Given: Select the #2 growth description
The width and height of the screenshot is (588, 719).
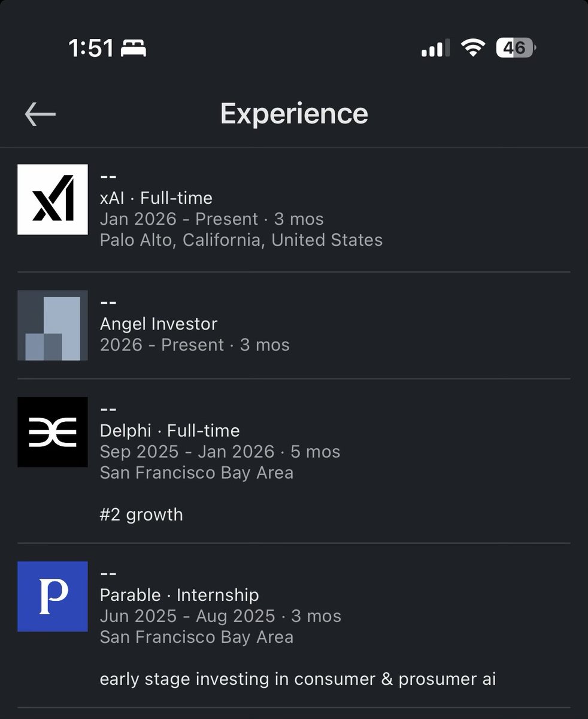Looking at the screenshot, I should tap(141, 515).
